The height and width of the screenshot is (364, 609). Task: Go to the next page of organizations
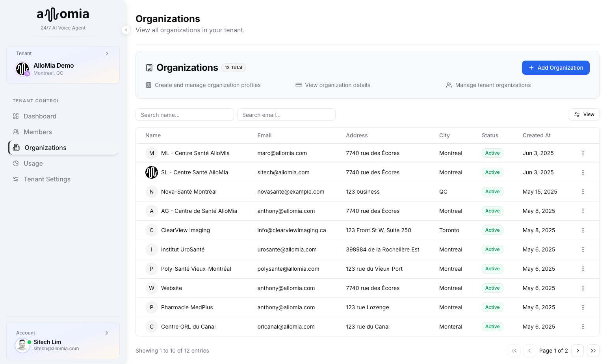point(577,351)
